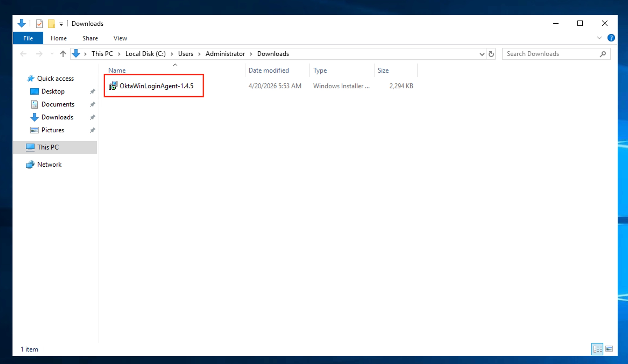Open Pictures in the navigation pane
Image resolution: width=628 pixels, height=364 pixels.
[53, 130]
